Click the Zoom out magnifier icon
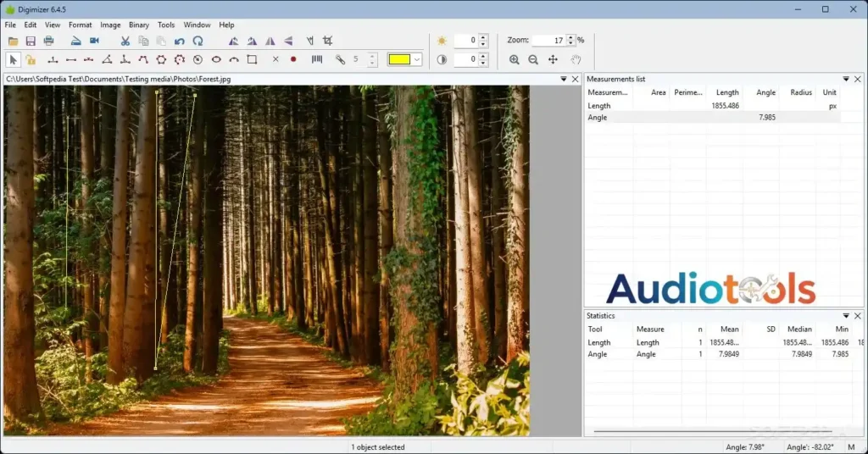The image size is (868, 454). [x=533, y=59]
